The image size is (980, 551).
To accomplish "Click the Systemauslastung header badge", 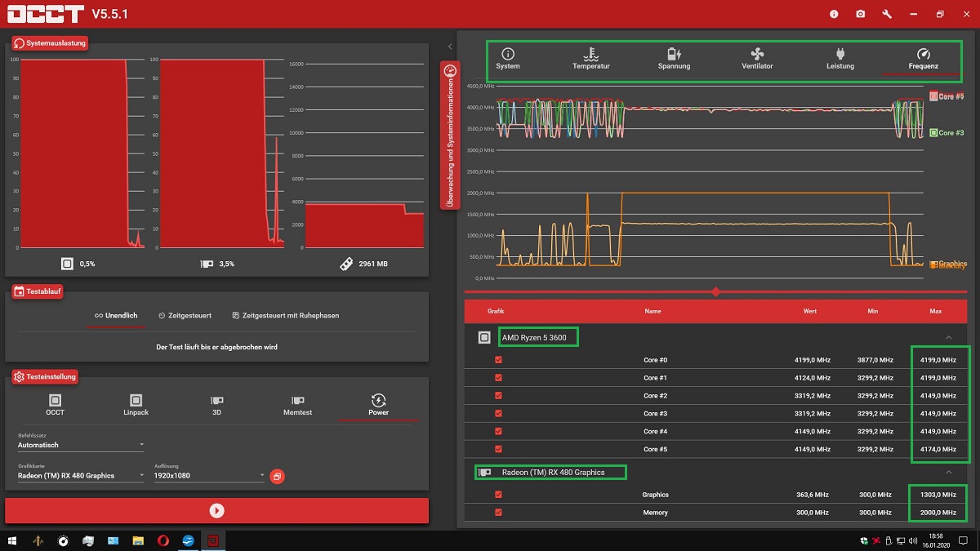I will [x=50, y=42].
